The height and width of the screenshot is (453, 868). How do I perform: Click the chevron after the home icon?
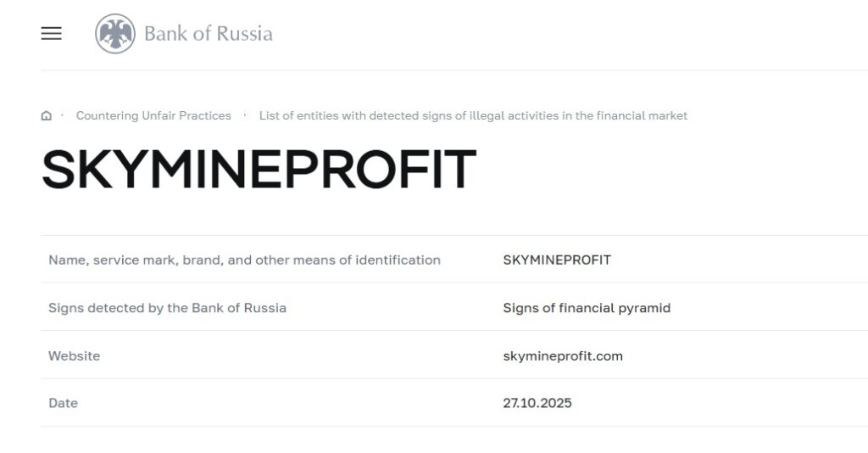62,115
